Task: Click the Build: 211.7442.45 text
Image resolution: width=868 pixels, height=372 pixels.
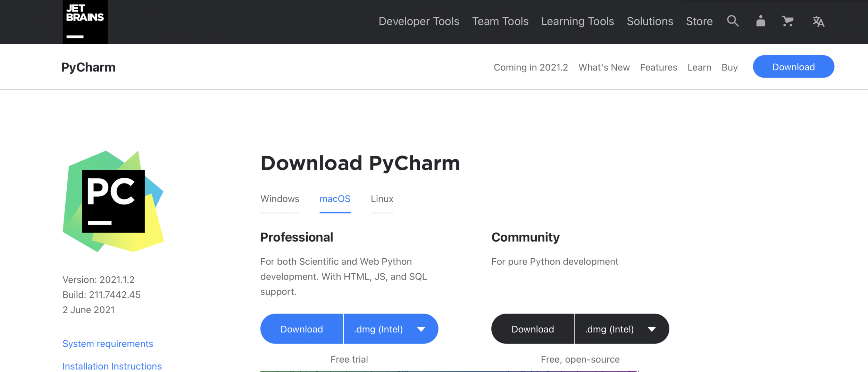Action: [x=101, y=295]
